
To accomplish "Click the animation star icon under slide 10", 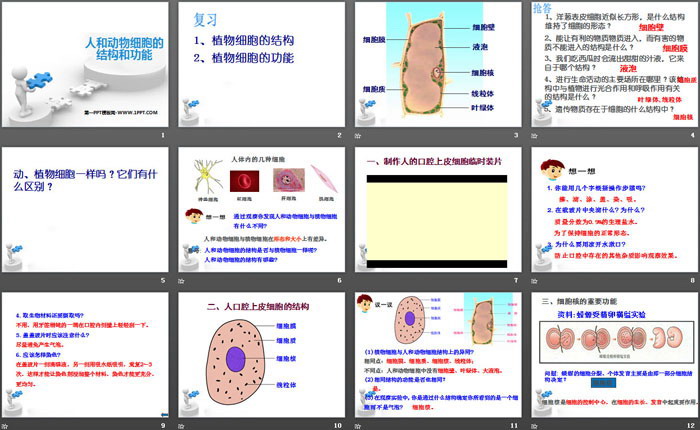I will (181, 426).
